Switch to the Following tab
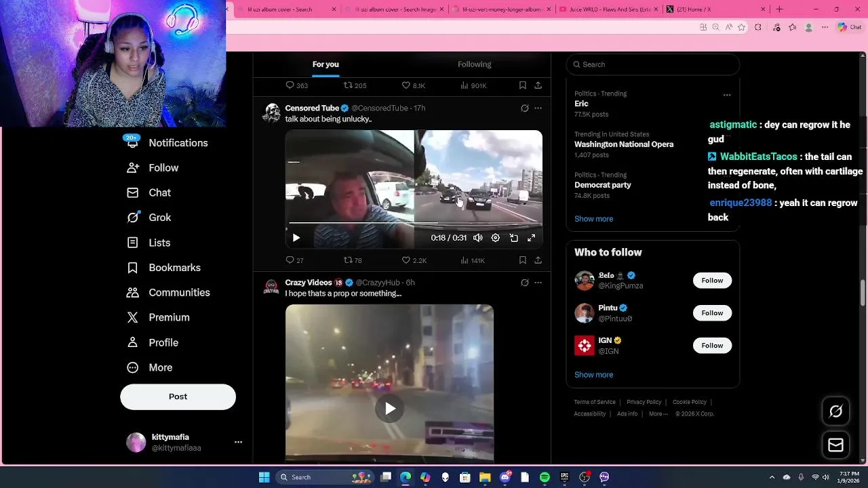 click(475, 64)
